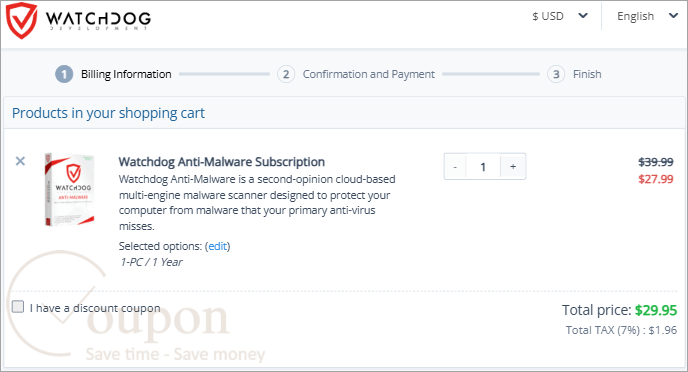
Task: Click the red $27.99 price
Action: pos(656,179)
